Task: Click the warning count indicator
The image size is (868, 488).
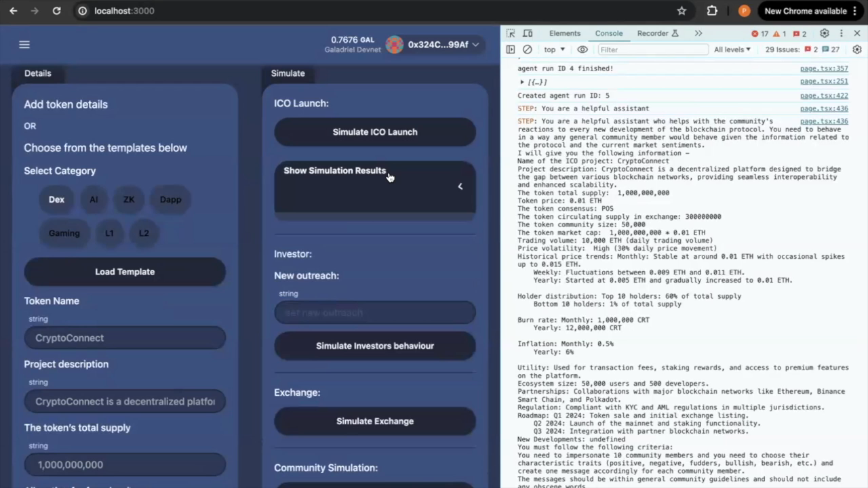Action: click(779, 33)
